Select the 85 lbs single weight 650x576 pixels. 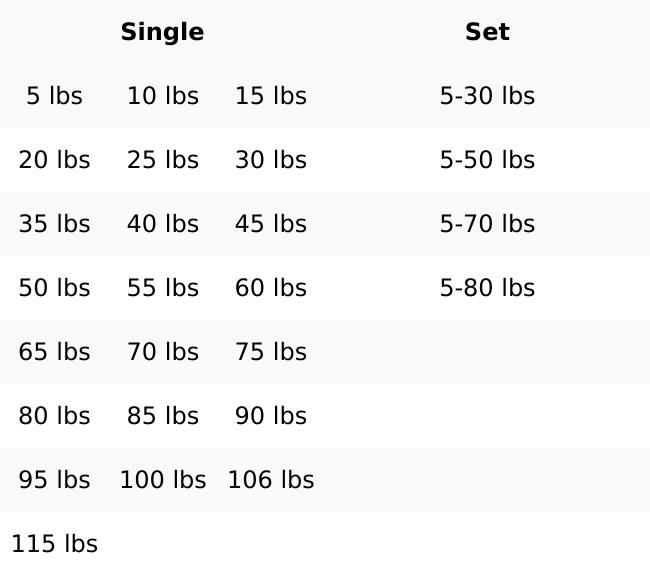click(162, 416)
